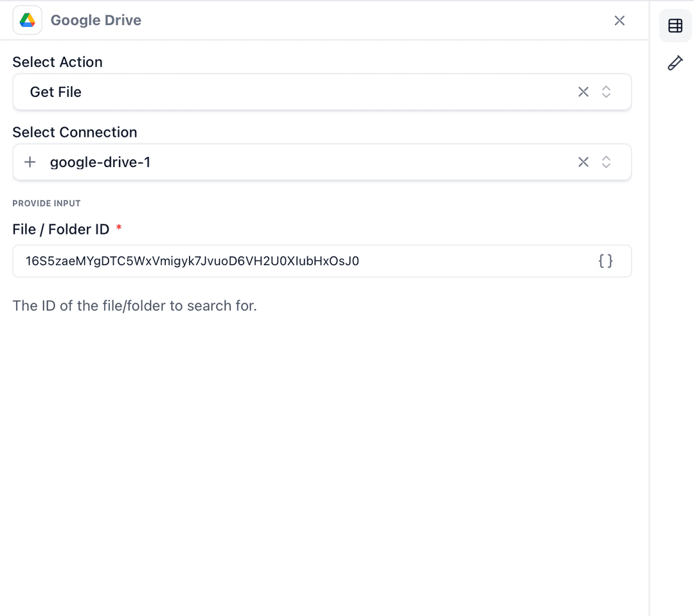The height and width of the screenshot is (616, 694).
Task: Insert variable using curly braces icon
Action: pos(605,261)
